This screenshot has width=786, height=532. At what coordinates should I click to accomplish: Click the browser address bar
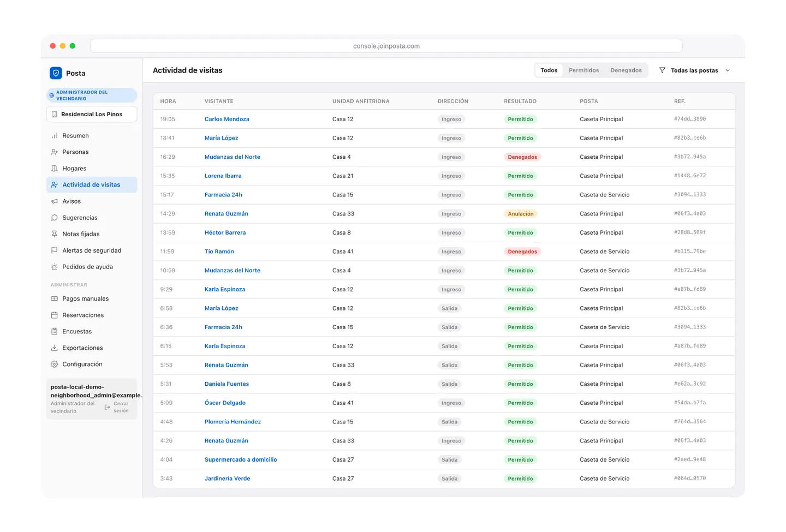(386, 46)
